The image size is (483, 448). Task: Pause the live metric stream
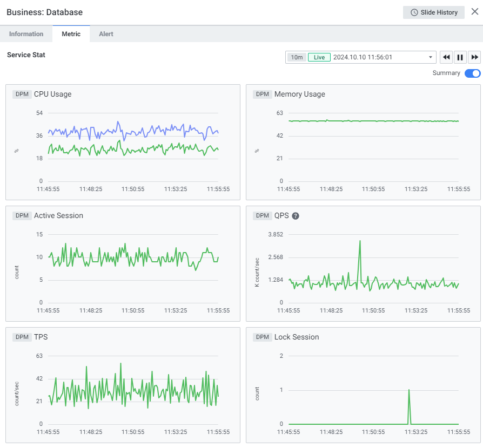pyautogui.click(x=460, y=57)
